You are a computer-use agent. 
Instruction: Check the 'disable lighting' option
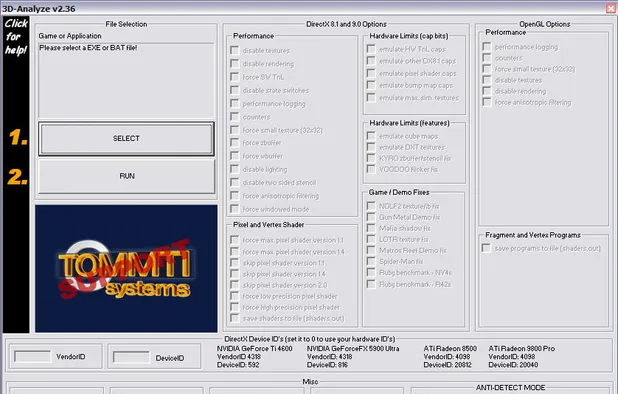coord(235,169)
